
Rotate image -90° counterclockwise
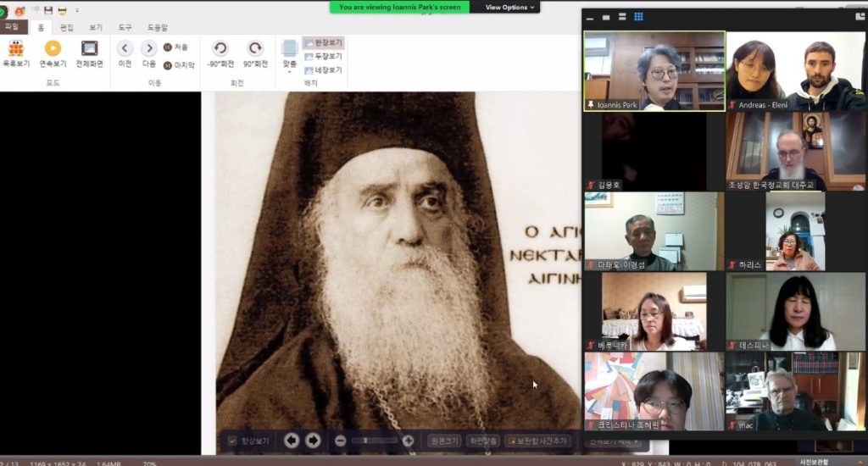point(220,50)
